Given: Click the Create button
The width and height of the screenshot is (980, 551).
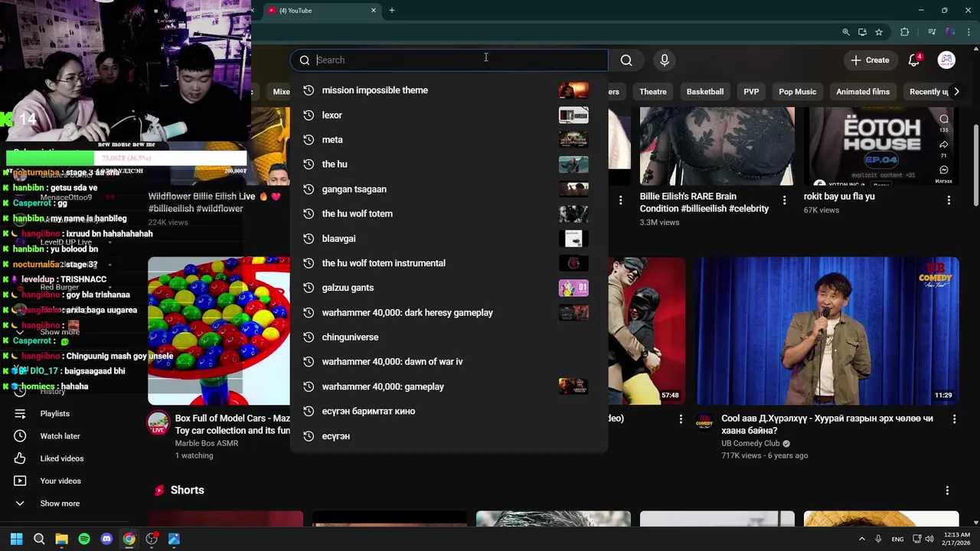Looking at the screenshot, I should 870,60.
